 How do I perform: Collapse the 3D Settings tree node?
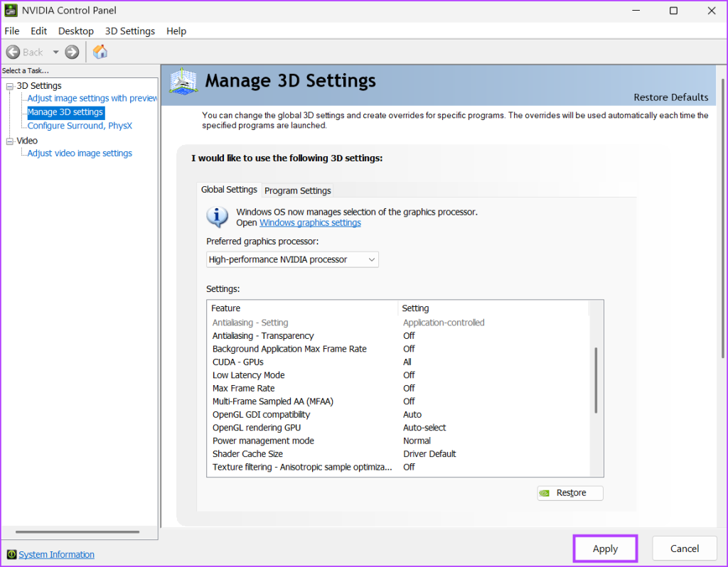point(9,86)
